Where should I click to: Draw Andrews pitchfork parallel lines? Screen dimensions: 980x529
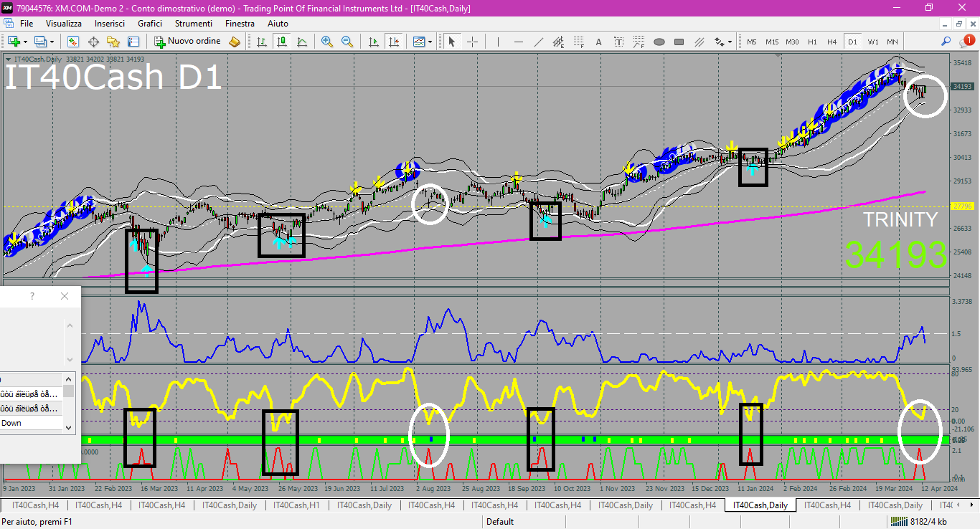coord(699,42)
